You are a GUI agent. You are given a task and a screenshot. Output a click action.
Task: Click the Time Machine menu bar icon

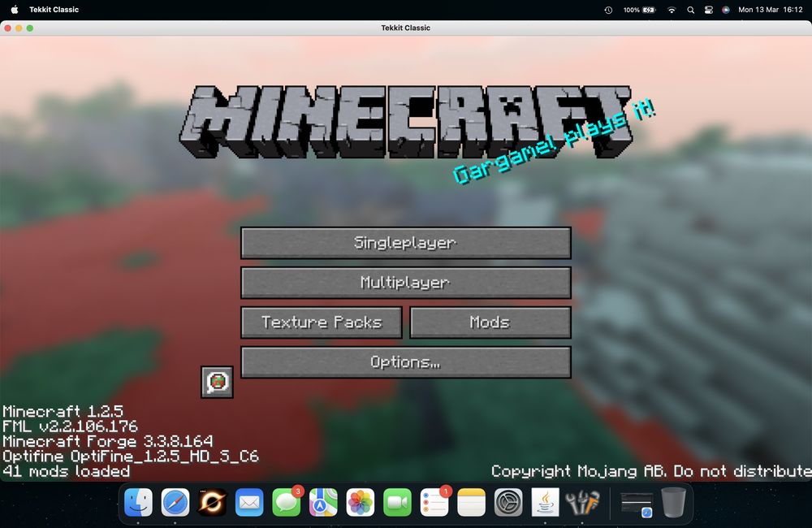tap(608, 10)
